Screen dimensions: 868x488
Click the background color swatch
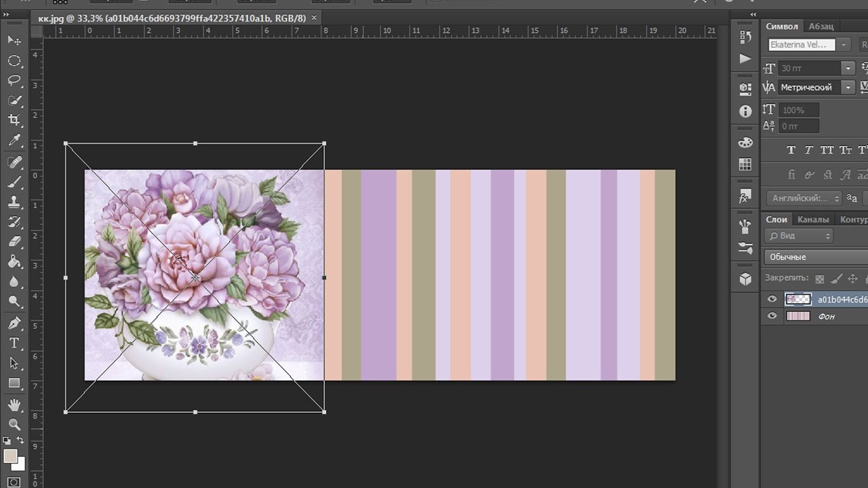(x=19, y=465)
